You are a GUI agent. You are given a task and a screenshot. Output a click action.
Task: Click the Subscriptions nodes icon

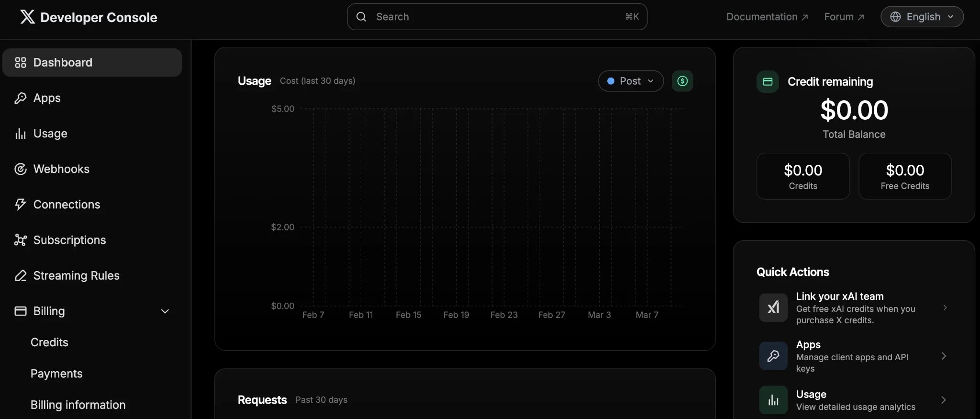coord(20,240)
